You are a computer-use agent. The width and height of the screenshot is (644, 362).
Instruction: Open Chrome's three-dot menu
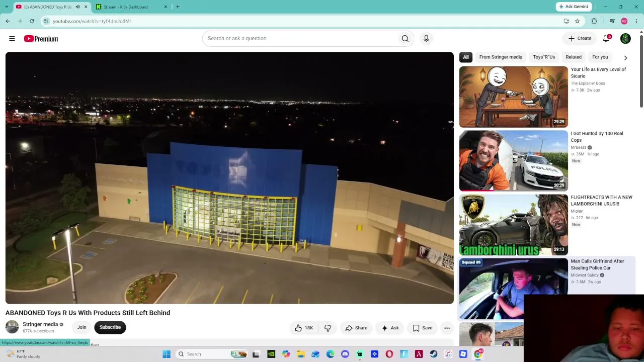[636, 21]
